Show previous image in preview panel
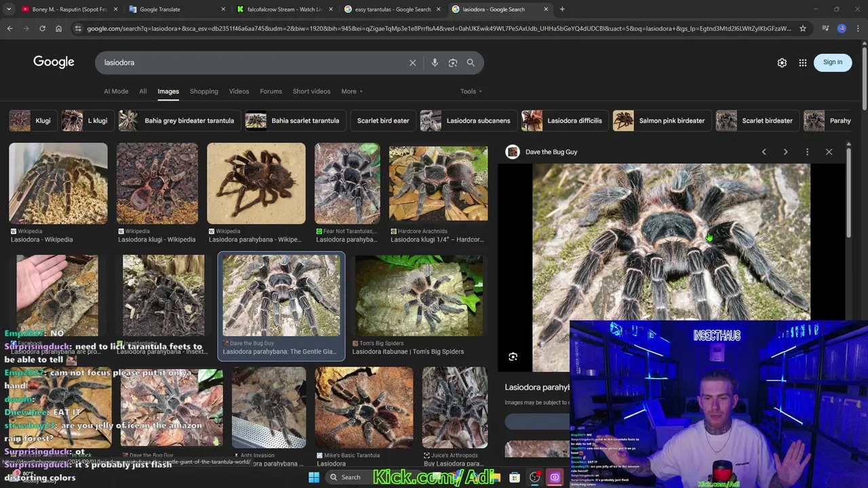 click(x=764, y=152)
